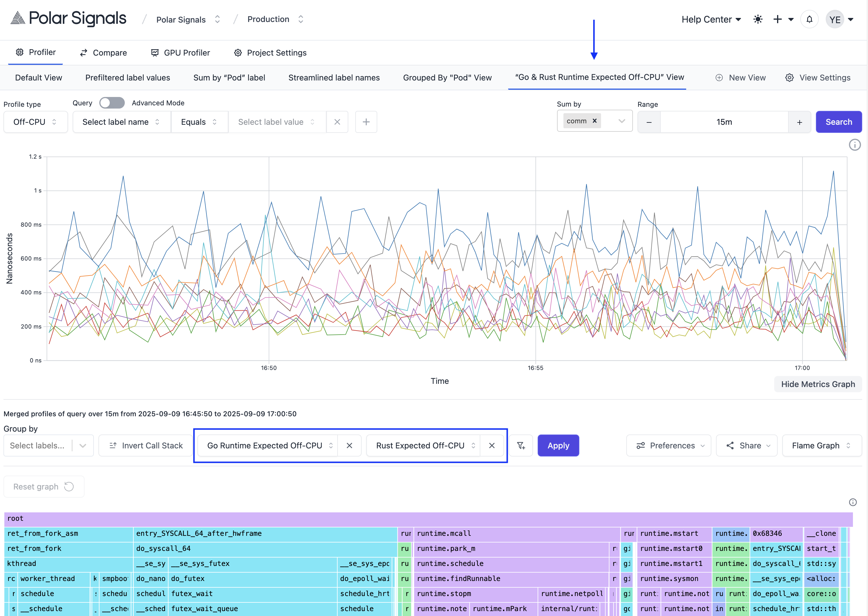Screen dimensions: 868x616
Task: Open the Off-CPU profile type dropdown
Action: click(35, 122)
